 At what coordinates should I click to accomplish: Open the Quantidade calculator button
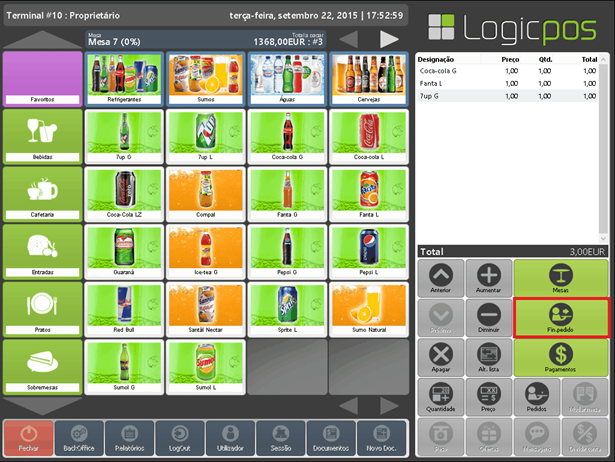coord(440,398)
